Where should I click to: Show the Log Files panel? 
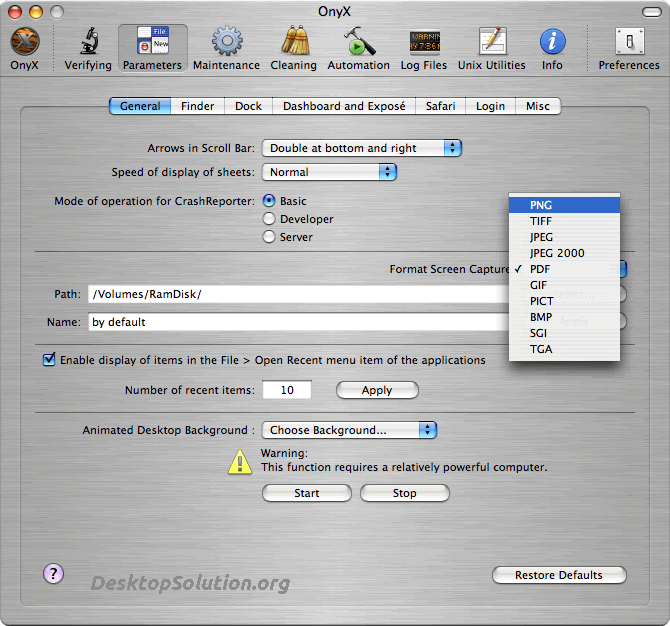click(x=424, y=43)
